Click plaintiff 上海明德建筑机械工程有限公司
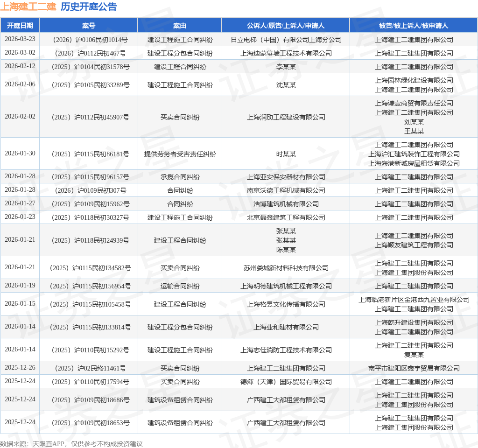Screen dimensions: 478x448 point(286,286)
